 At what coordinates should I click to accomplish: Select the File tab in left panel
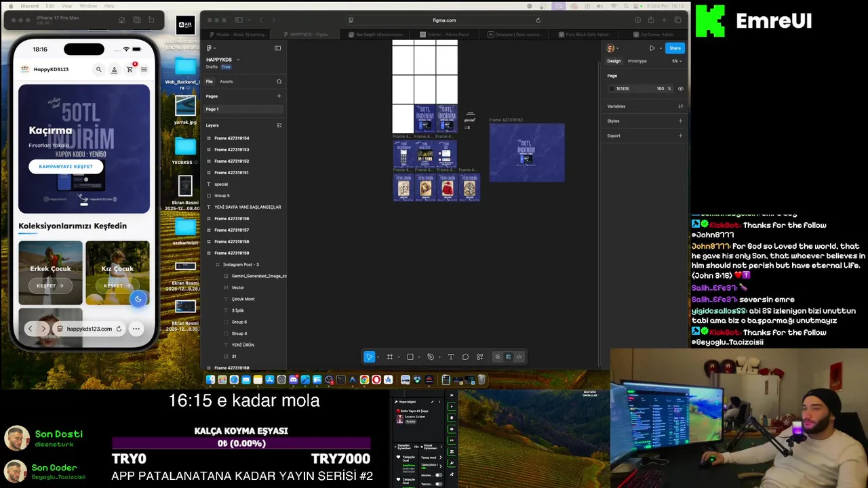click(209, 81)
